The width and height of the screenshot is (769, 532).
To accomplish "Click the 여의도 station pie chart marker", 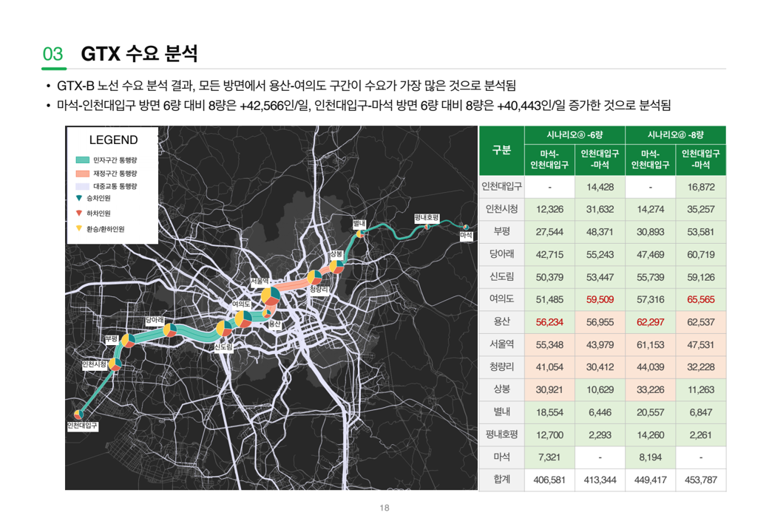I will point(243,319).
